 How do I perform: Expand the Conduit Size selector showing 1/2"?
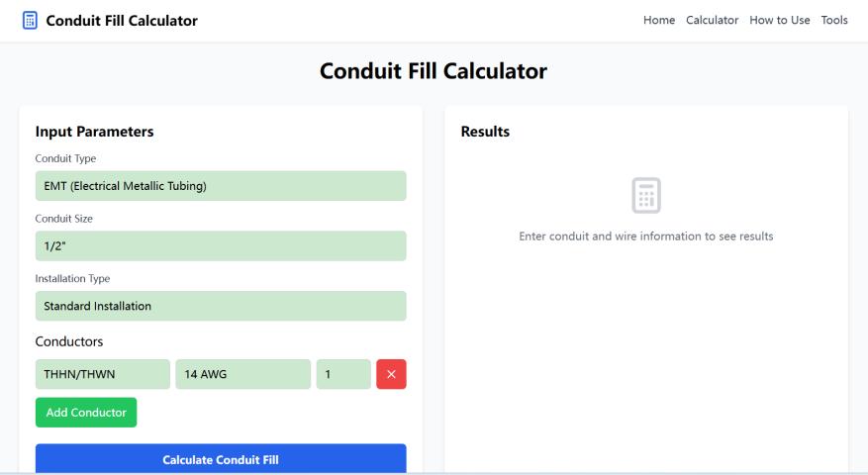[221, 246]
